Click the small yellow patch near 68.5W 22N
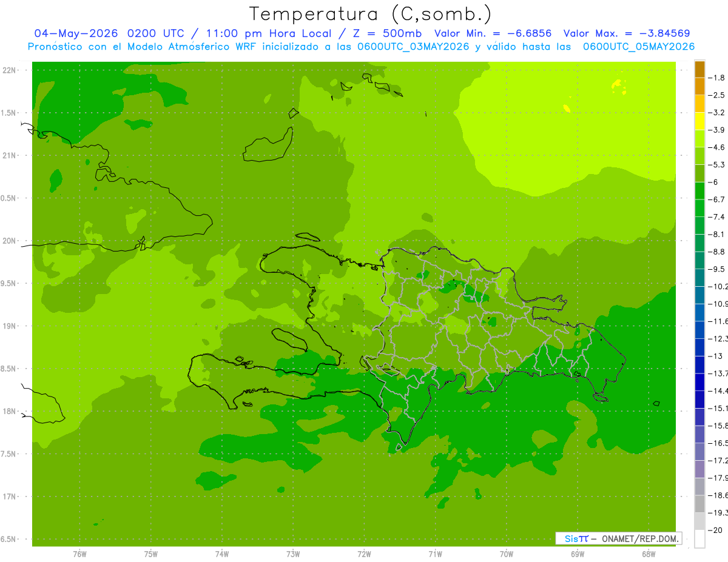Image resolution: width=728 pixels, height=562 pixels. tap(618, 87)
